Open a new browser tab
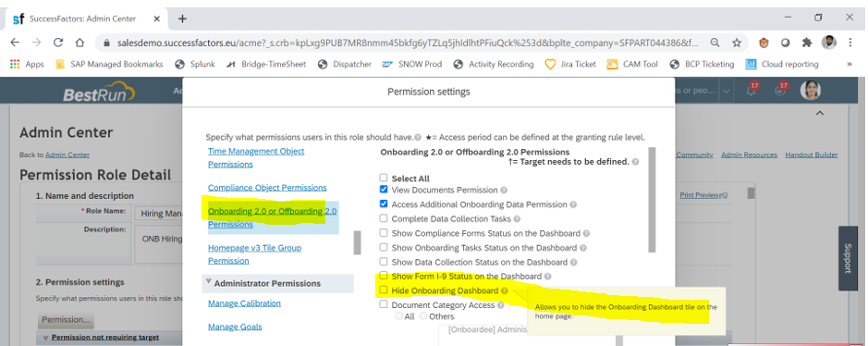 pyautogui.click(x=182, y=19)
